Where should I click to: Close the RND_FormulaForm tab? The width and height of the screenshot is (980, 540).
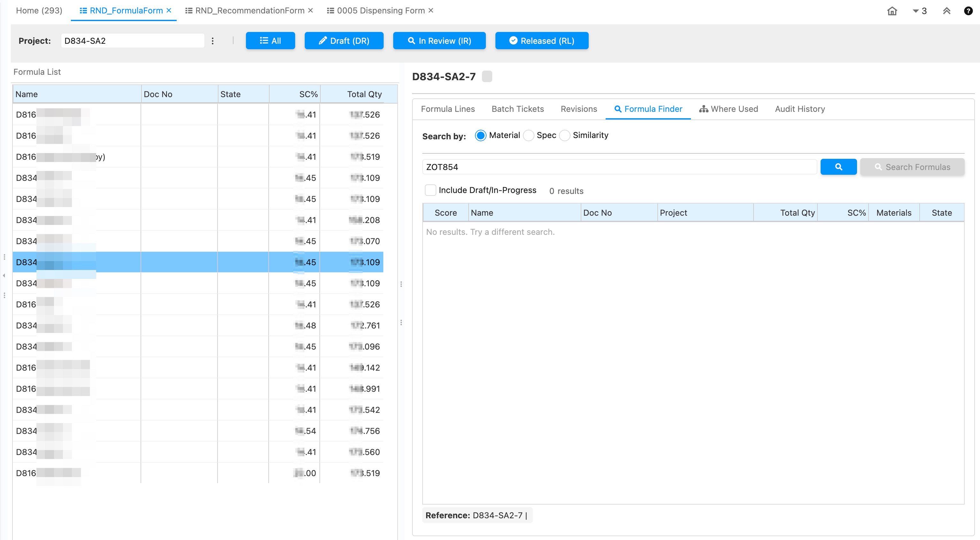169,11
